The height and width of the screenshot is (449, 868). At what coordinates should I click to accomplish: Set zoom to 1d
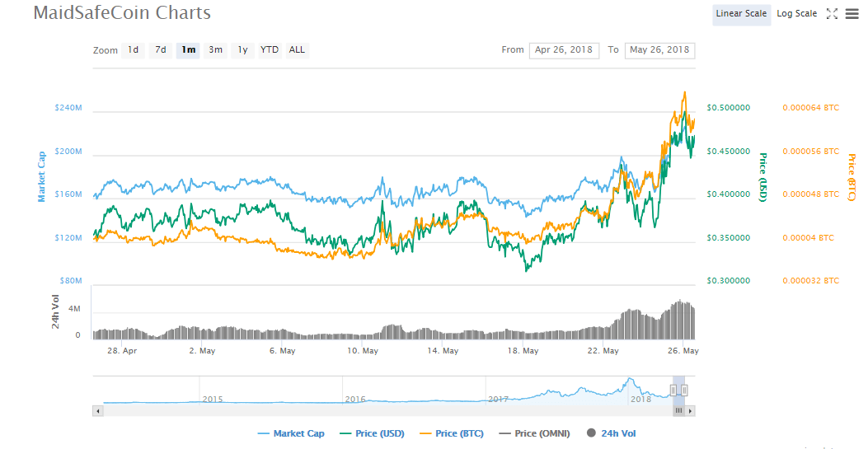coord(133,50)
